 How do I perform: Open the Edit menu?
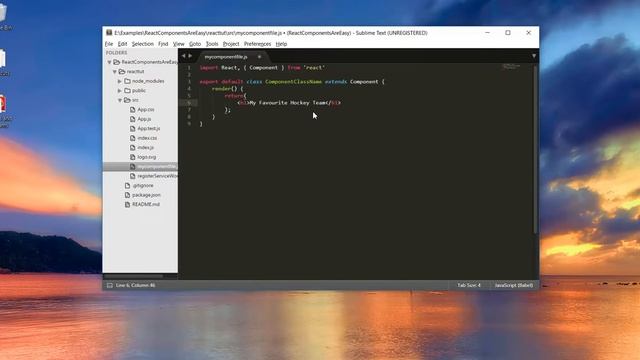(x=122, y=44)
